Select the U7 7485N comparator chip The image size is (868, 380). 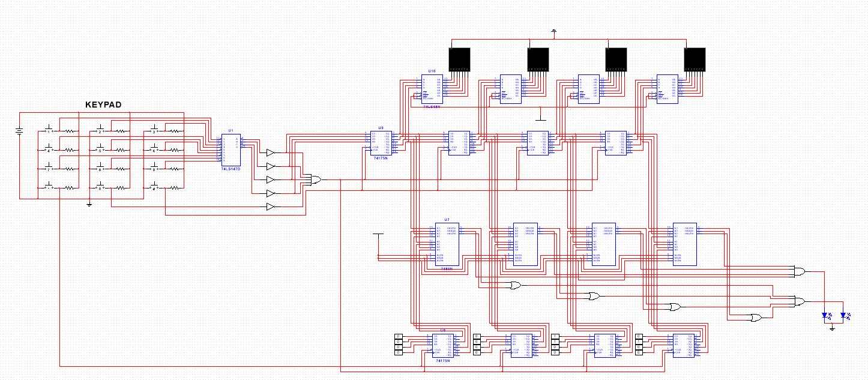447,245
